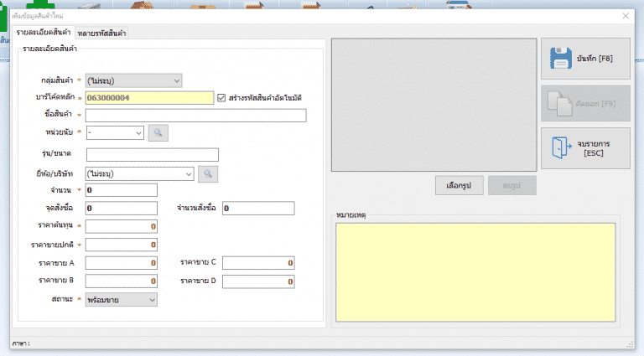Click the save floppy disk icon (บันทึก F8)
Image resolution: width=644 pixels, height=356 pixels.
click(x=562, y=59)
